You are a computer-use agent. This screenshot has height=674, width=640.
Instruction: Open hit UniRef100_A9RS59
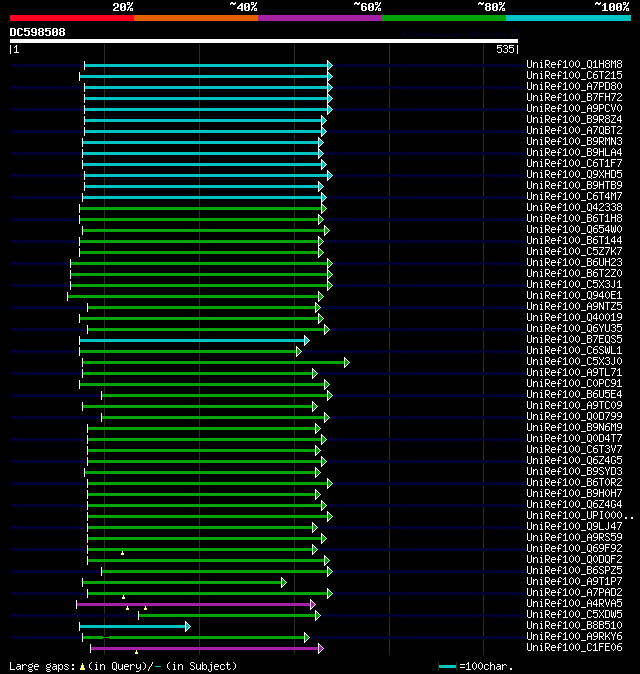click(x=574, y=538)
